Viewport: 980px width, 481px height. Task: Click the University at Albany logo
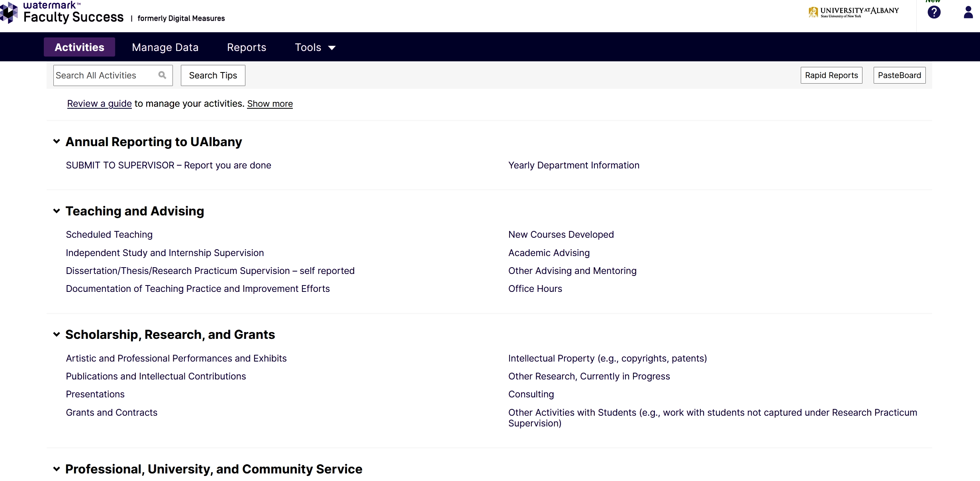click(x=853, y=12)
